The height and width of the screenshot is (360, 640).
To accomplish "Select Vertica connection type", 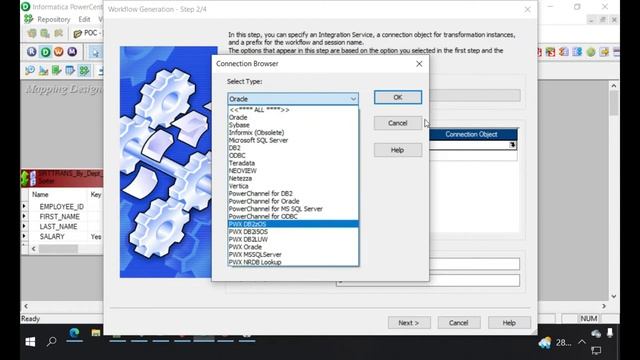I will [x=293, y=186].
